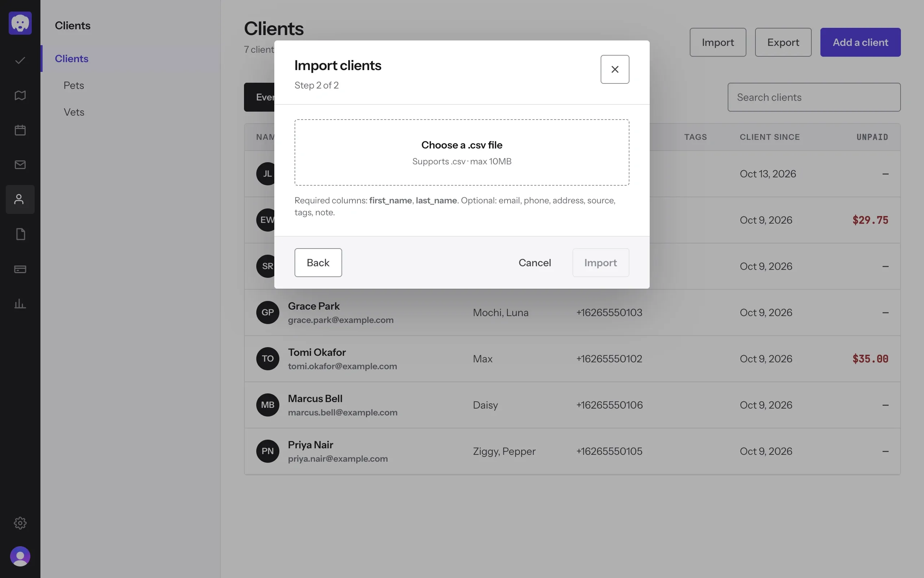Open the mail envelope sidebar icon
924x578 pixels.
click(20, 165)
